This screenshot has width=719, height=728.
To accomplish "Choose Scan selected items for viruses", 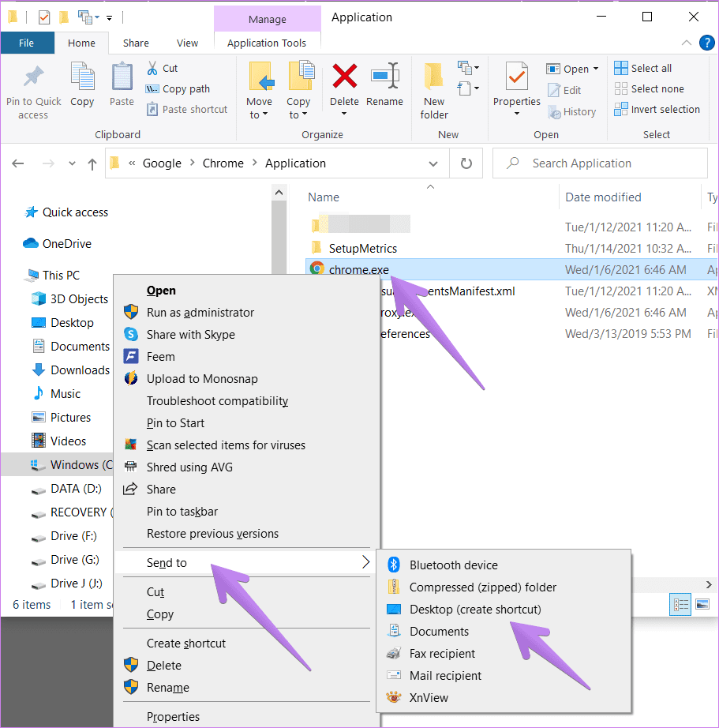I will click(x=247, y=445).
